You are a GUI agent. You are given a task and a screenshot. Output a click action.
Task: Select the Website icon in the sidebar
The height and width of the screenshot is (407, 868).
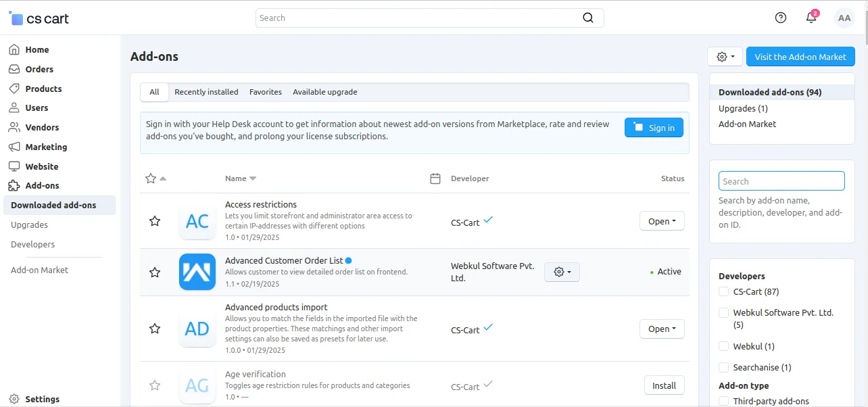(14, 166)
